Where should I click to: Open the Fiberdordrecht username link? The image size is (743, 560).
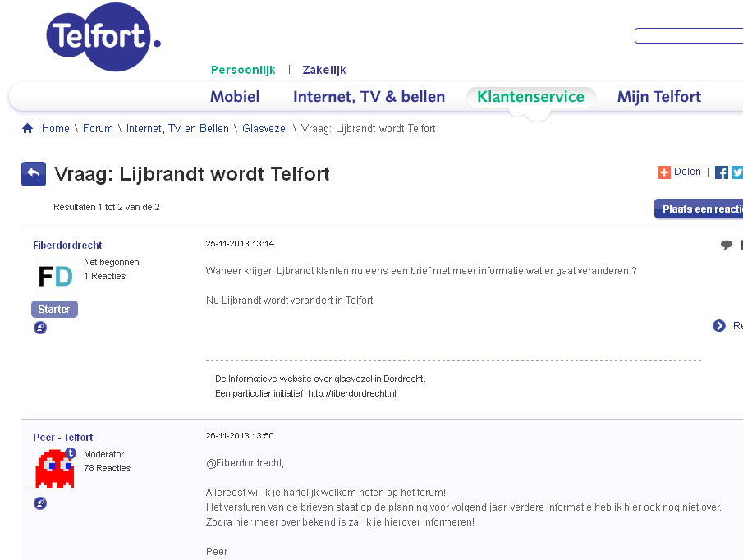tap(67, 245)
